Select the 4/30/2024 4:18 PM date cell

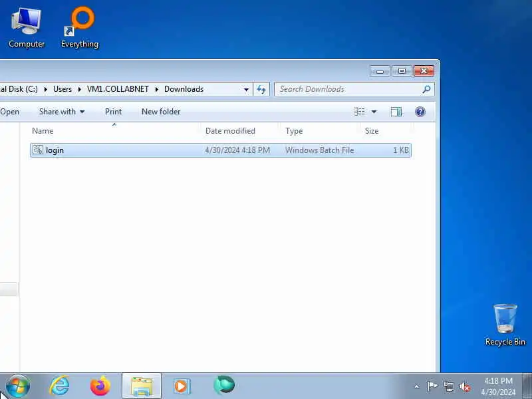coord(237,150)
